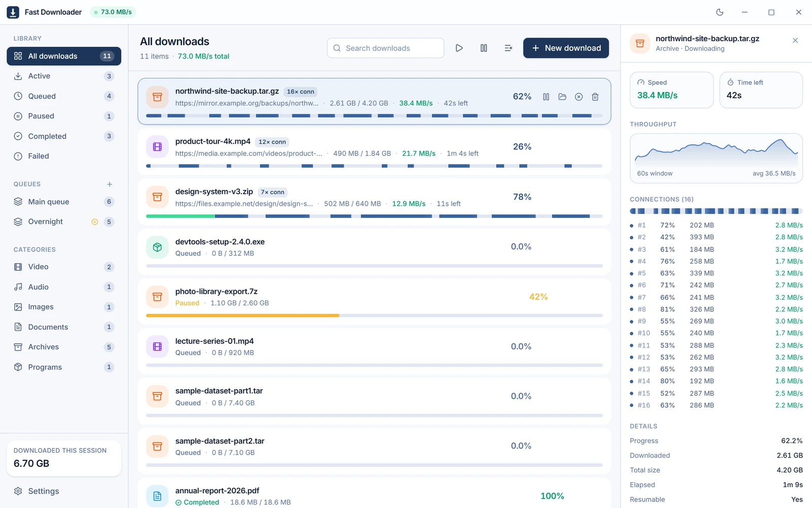Filter by Archives category
Screen dimensions: 812x508
tap(64, 347)
